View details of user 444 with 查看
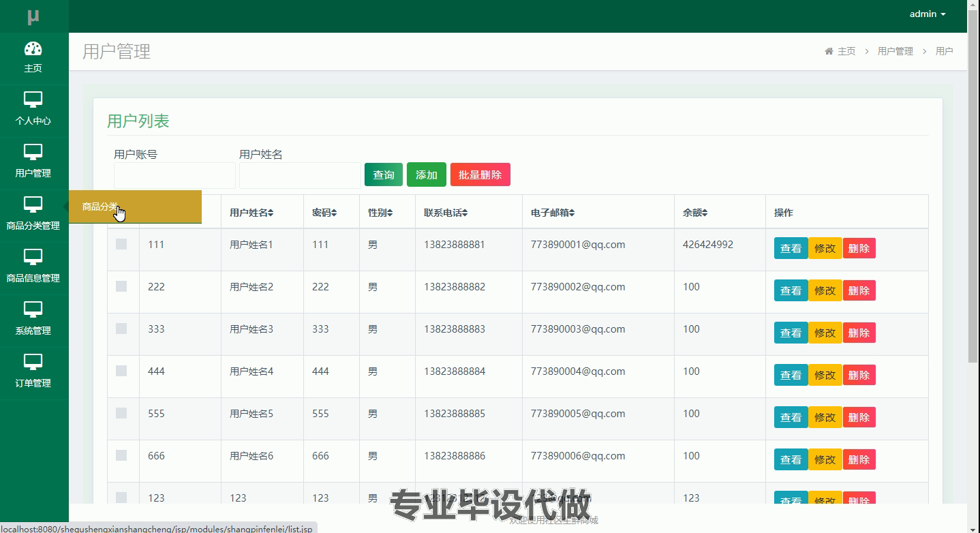The height and width of the screenshot is (533, 980). click(x=791, y=375)
